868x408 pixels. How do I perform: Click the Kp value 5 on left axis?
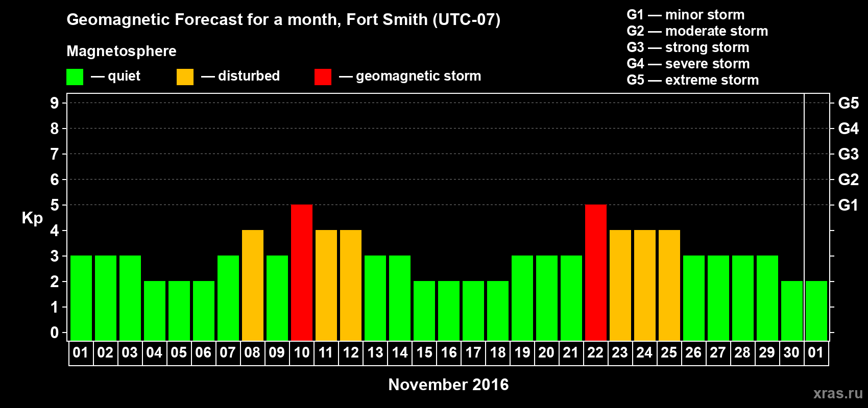pyautogui.click(x=55, y=205)
